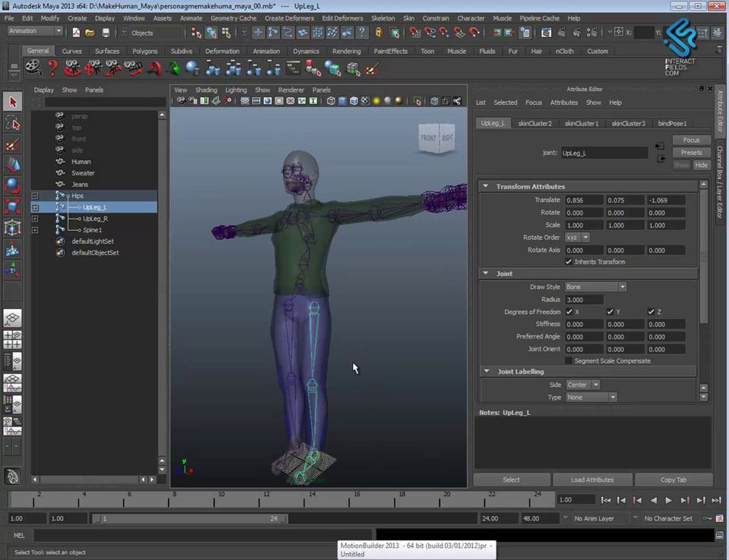Image resolution: width=729 pixels, height=560 pixels.
Task: Click the Lasso select tool
Action: [x=13, y=123]
